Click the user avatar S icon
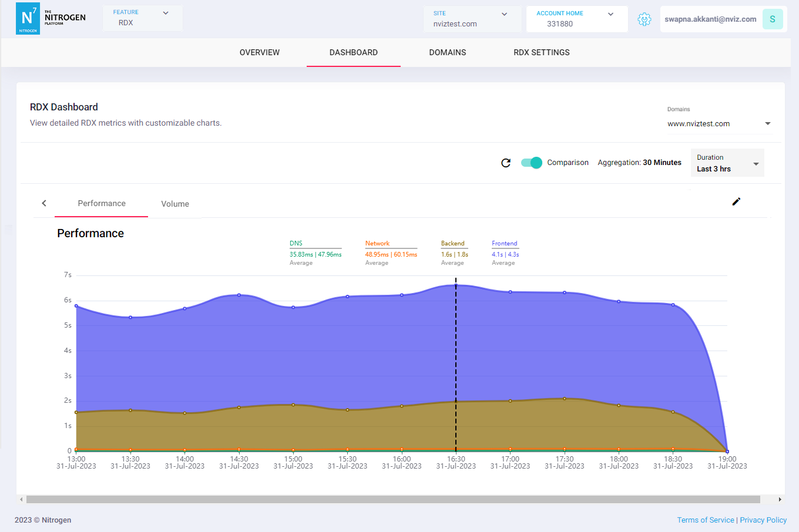The height and width of the screenshot is (532, 799). [772, 19]
